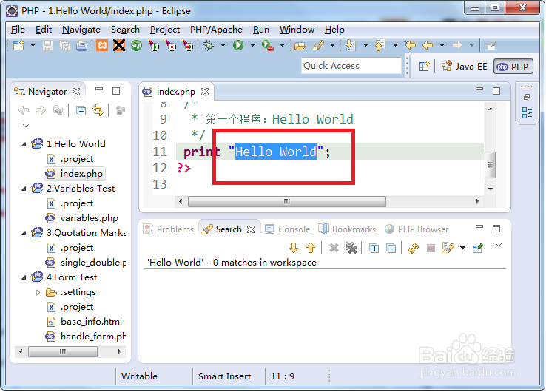Viewport: 546px width, 392px height.
Task: Switch to the Console tab
Action: point(288,229)
